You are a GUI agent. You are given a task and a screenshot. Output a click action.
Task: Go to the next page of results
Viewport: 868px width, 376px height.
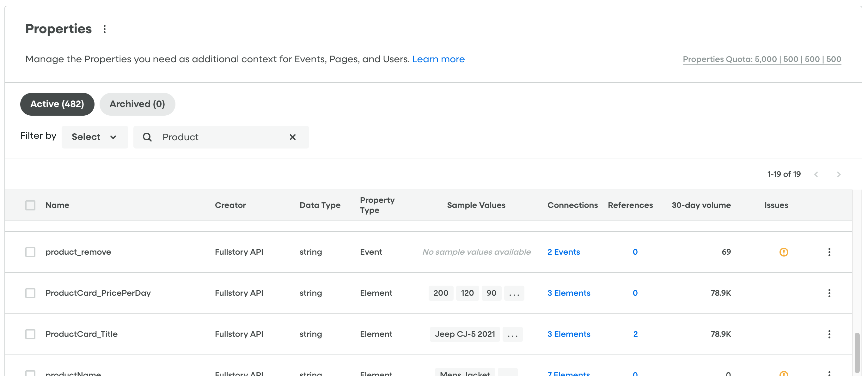tap(838, 174)
